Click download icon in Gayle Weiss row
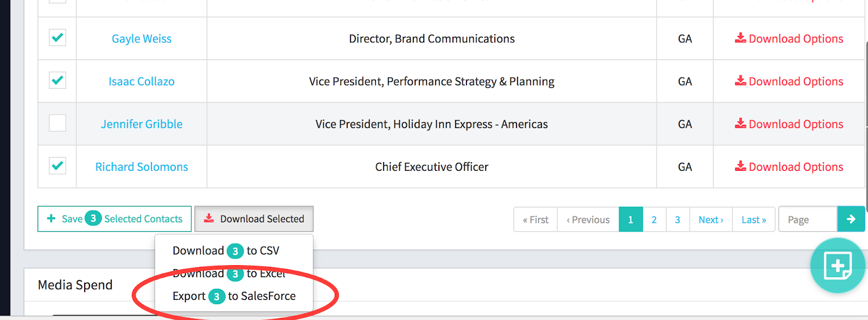The height and width of the screenshot is (320, 868). click(x=740, y=38)
